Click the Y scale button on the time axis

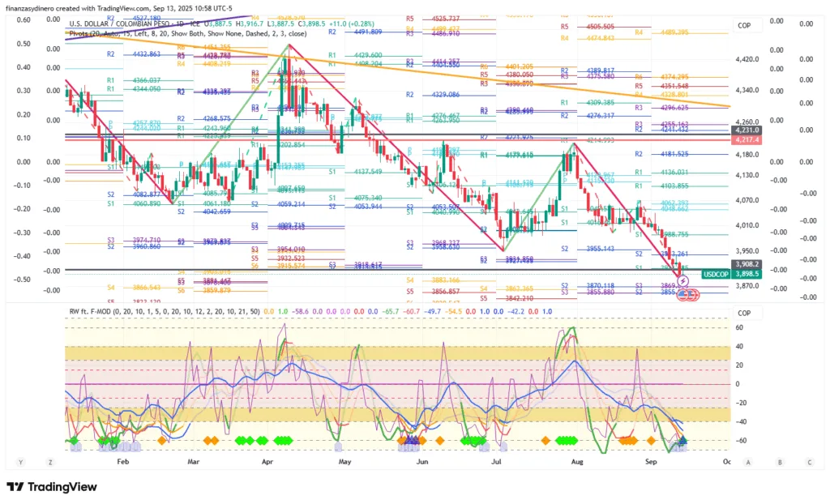click(20, 462)
